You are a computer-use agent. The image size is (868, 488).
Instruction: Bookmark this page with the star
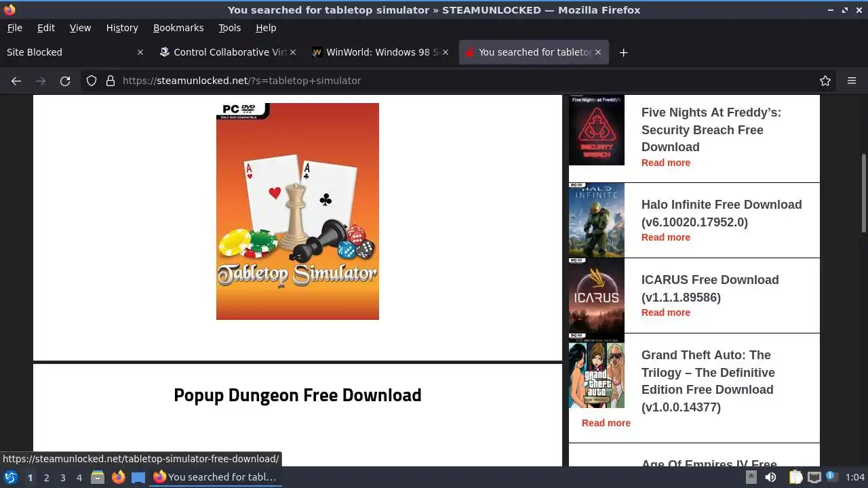(825, 81)
